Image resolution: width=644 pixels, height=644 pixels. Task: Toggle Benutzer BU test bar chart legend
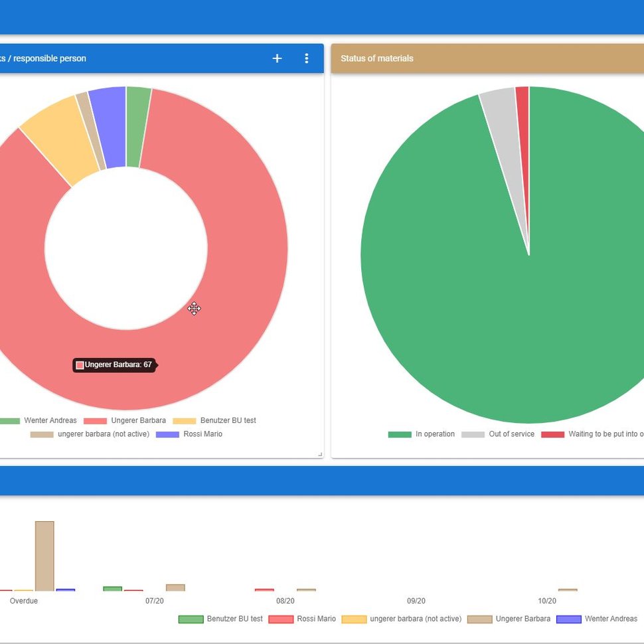[220, 619]
